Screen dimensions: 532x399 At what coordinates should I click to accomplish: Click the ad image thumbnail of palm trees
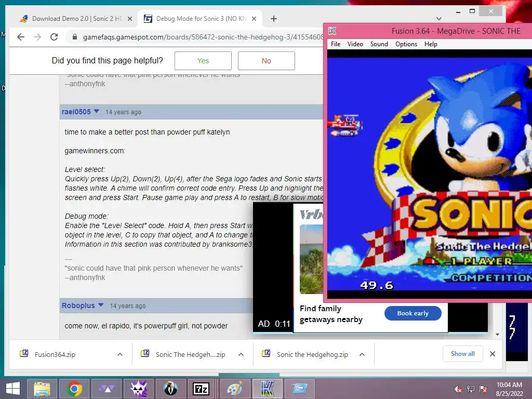click(312, 259)
